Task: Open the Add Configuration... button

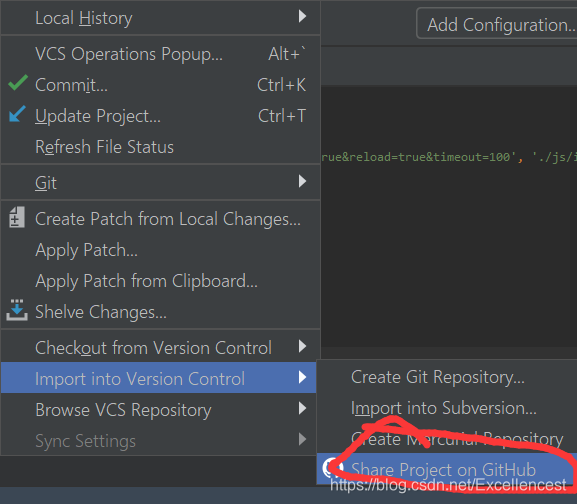Action: pos(497,25)
